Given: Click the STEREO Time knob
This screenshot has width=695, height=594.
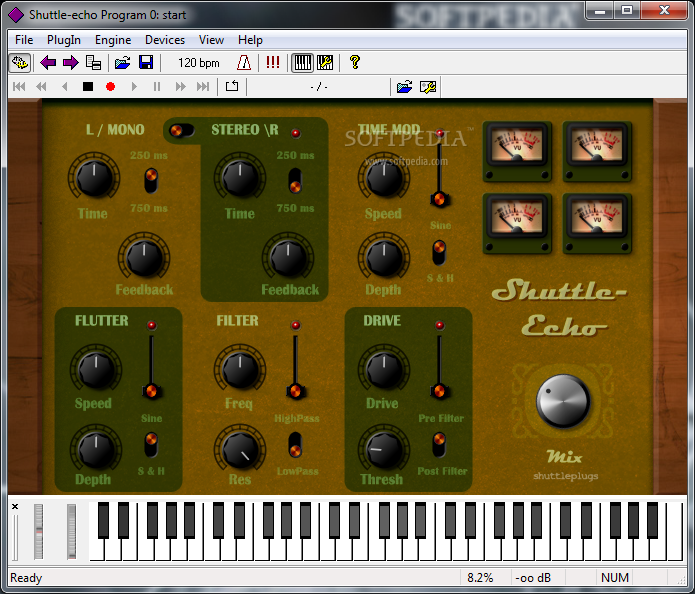Looking at the screenshot, I should coord(240,178).
